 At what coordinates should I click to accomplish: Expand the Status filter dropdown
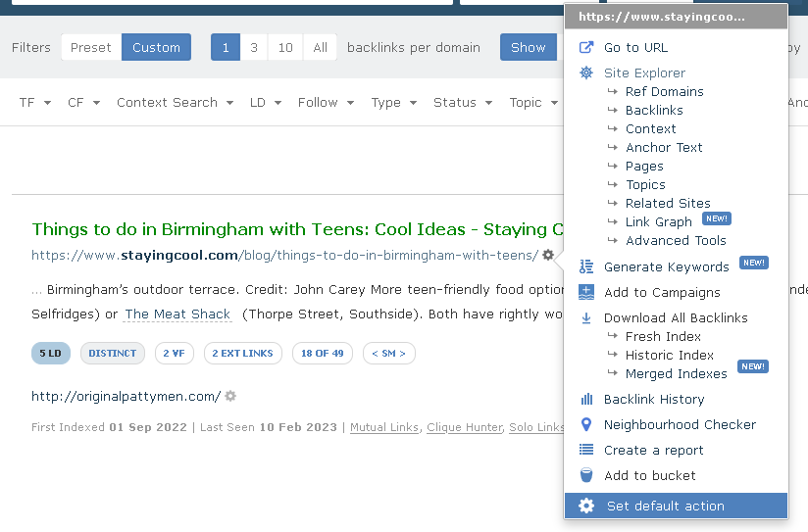pyautogui.click(x=461, y=102)
